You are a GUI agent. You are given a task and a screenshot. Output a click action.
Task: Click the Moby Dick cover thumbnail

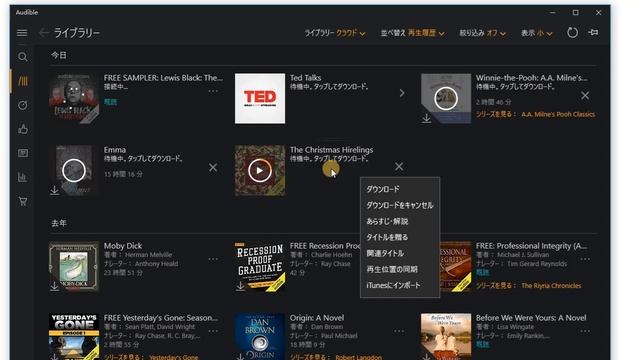(74, 267)
